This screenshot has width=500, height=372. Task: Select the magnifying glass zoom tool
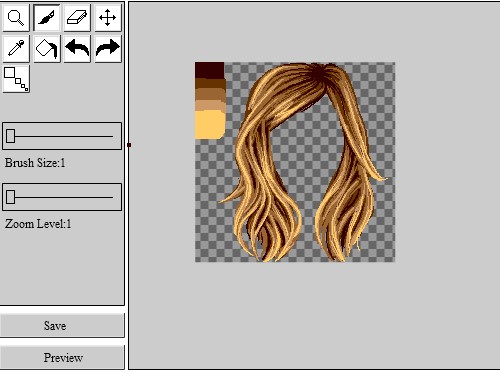16,18
